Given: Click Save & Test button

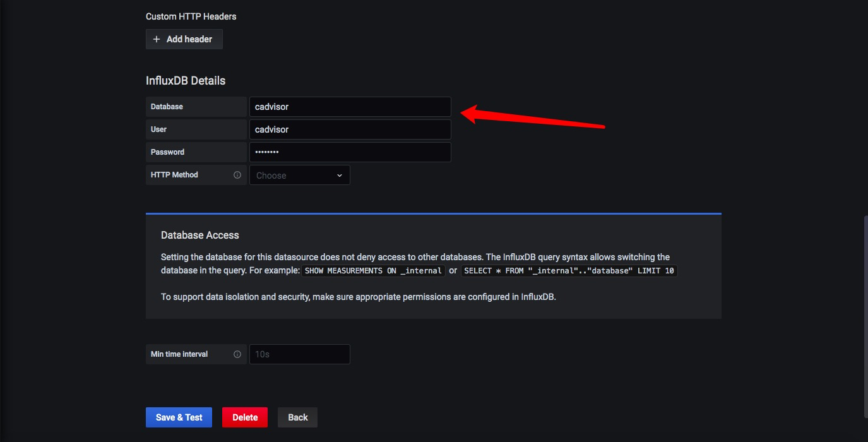Looking at the screenshot, I should coord(179,417).
